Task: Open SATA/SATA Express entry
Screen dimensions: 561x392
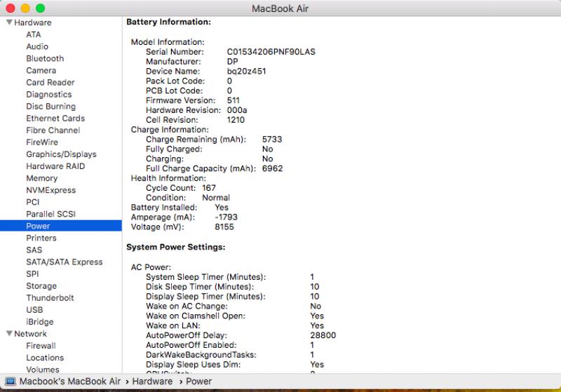Action: (x=64, y=262)
